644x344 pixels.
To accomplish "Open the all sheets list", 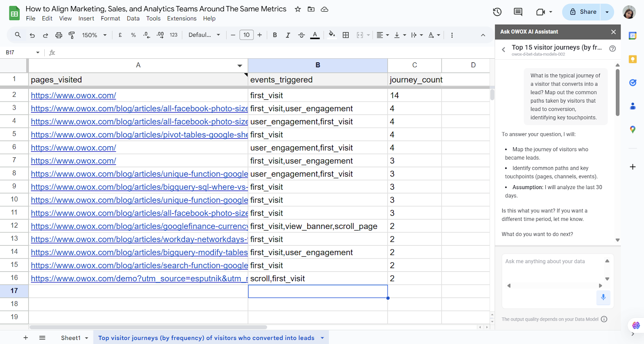I will coord(42,338).
